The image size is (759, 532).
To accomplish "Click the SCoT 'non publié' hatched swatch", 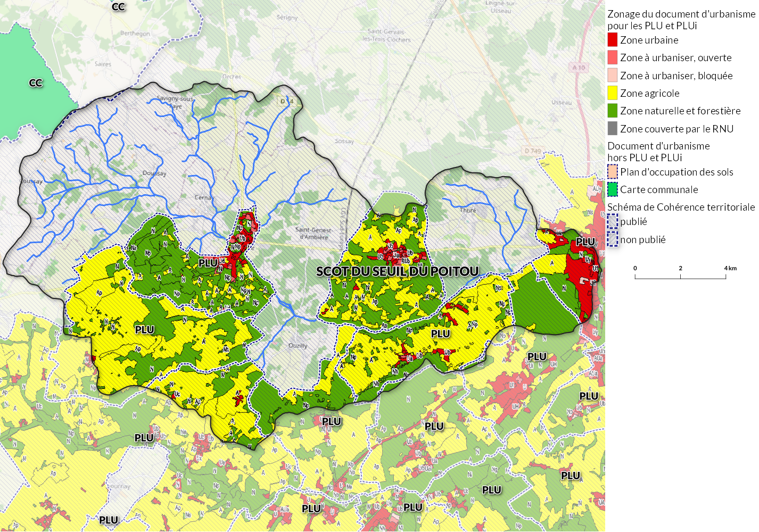I will [x=613, y=239].
